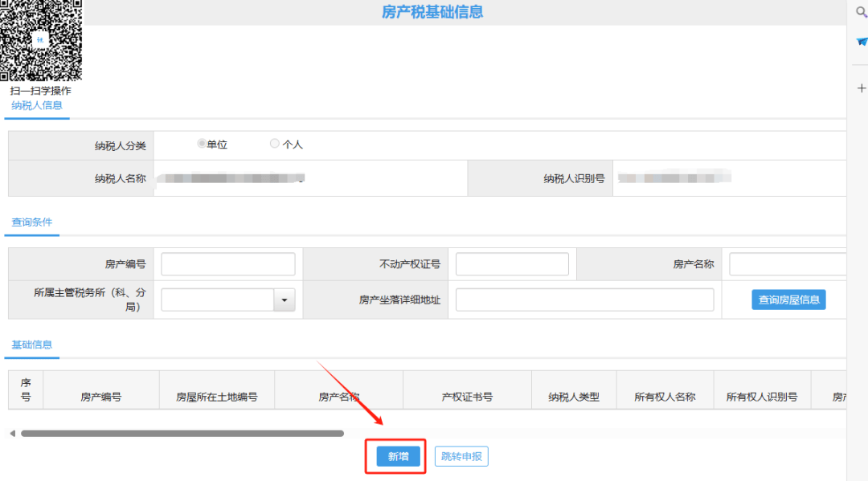The height and width of the screenshot is (481, 868).
Task: Click the 查询条件 section tab
Action: pyautogui.click(x=31, y=222)
